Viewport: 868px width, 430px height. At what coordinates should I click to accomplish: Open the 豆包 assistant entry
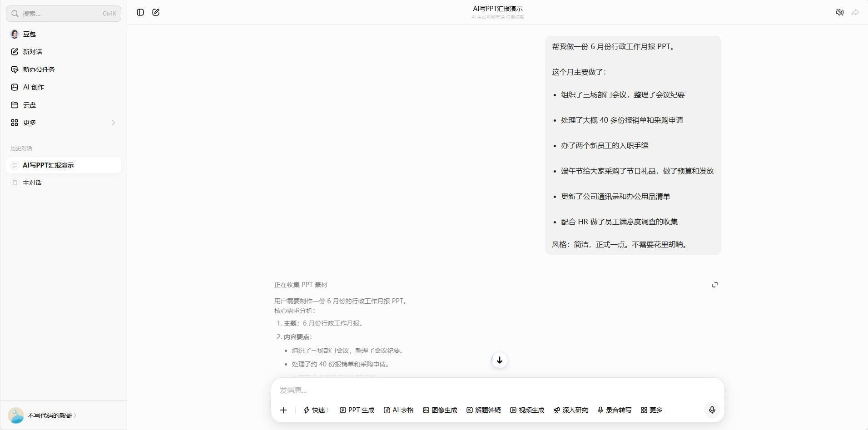(x=64, y=34)
